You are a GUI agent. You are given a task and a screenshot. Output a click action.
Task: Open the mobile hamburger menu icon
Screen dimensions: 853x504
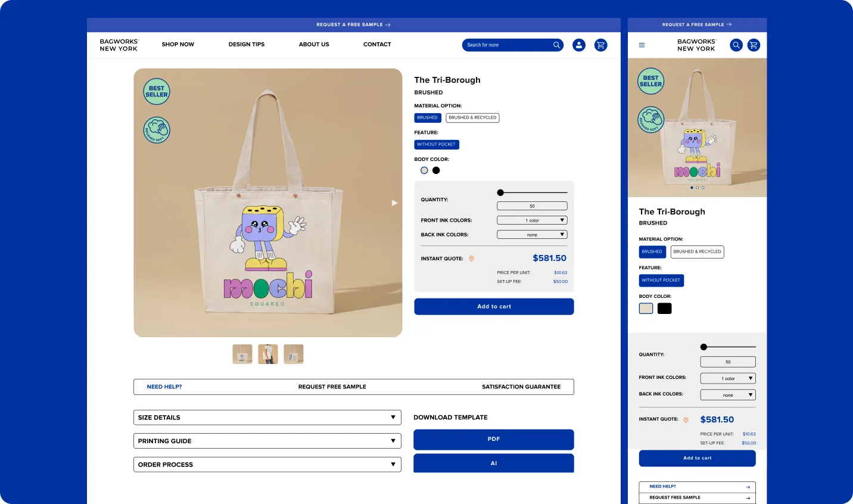642,45
